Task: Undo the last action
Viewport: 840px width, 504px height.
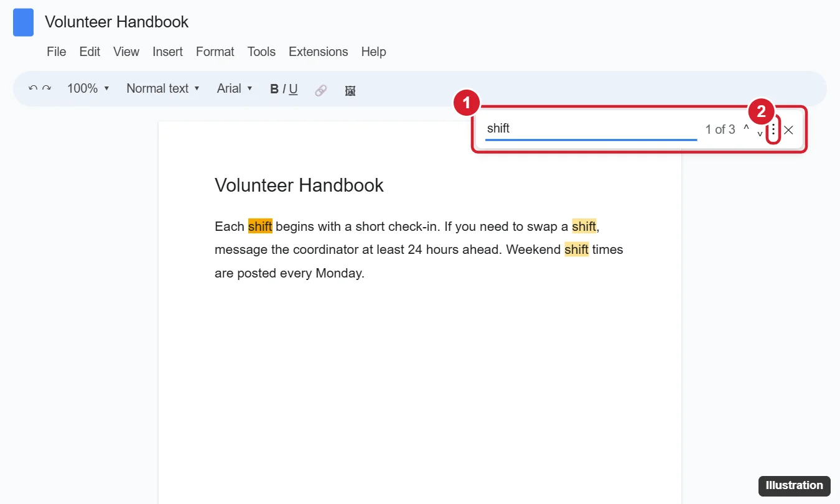Action: click(x=33, y=88)
